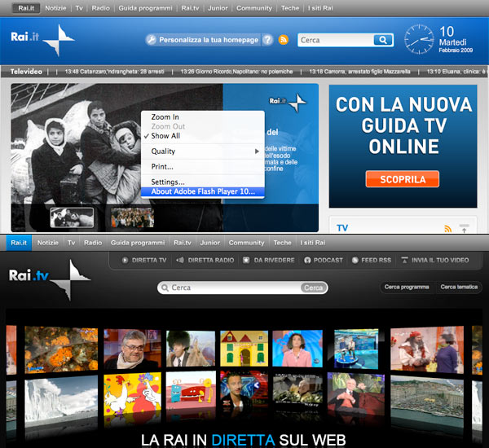
Task: Click the Rai.tv logo in dark header
Action: click(x=49, y=278)
